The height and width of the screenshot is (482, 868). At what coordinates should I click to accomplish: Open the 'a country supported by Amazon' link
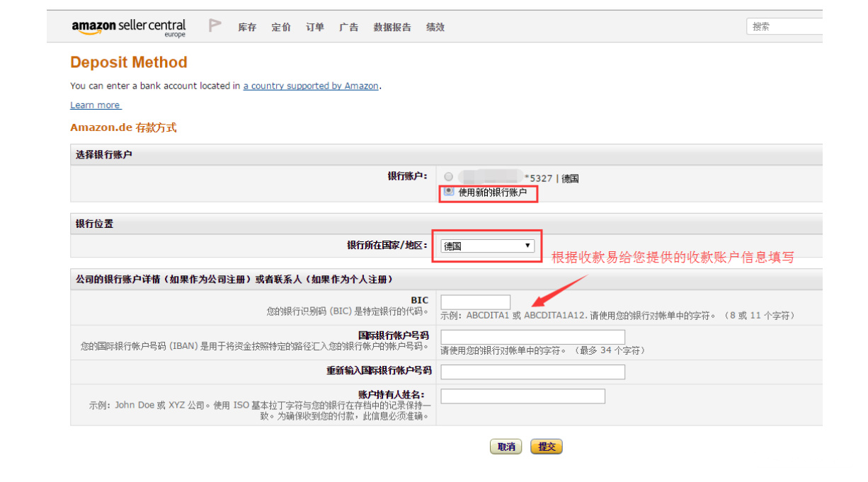tap(311, 86)
